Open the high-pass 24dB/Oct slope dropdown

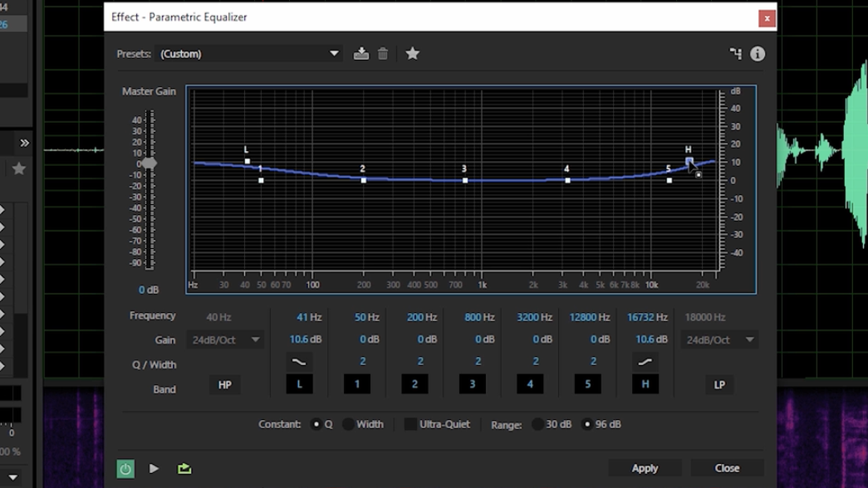[226, 339]
